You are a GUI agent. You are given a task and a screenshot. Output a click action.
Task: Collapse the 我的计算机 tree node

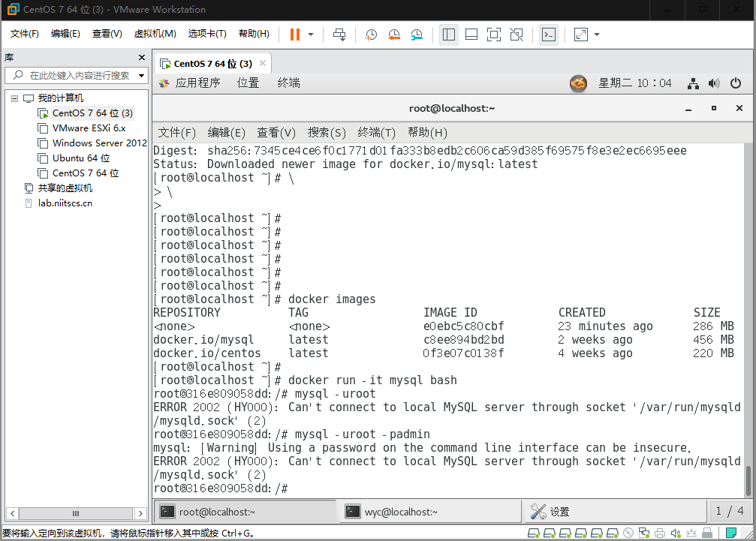14,98
